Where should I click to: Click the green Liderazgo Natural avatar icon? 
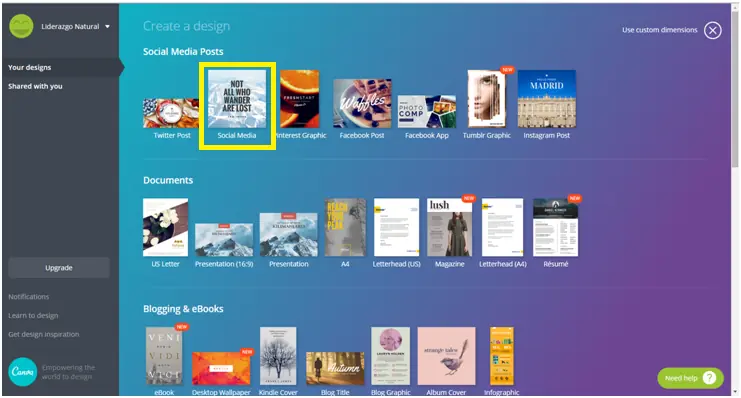click(x=21, y=26)
